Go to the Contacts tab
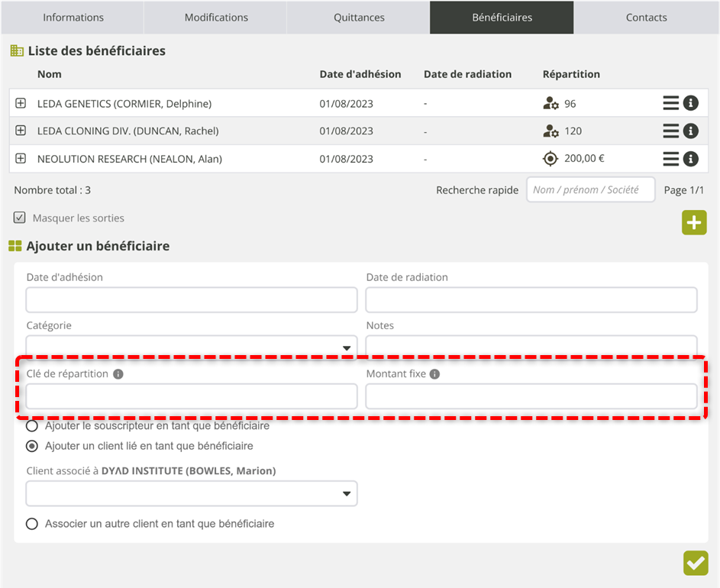The image size is (720, 588). tap(646, 17)
